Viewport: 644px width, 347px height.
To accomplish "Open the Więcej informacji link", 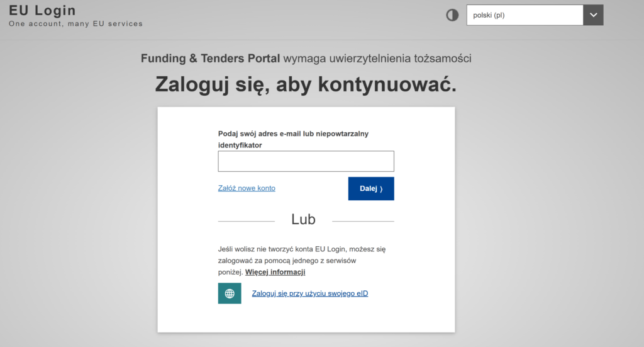I will click(275, 272).
